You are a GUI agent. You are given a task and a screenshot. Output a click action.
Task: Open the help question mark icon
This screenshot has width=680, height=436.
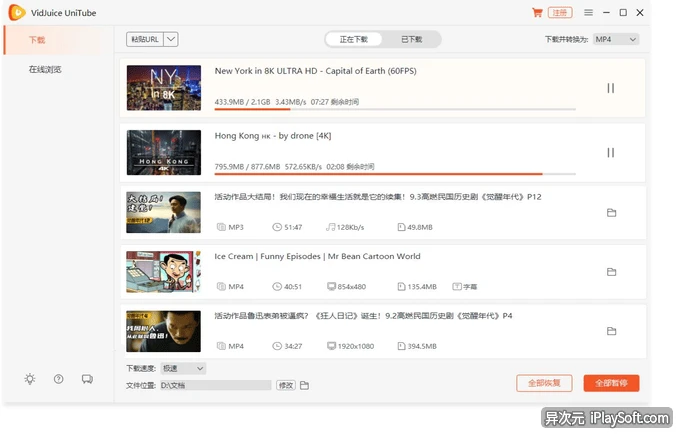point(59,379)
